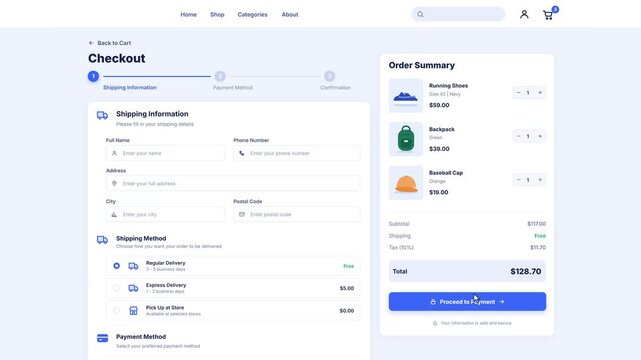Decrease Backpack quantity
This screenshot has height=360, width=641.
(518, 136)
